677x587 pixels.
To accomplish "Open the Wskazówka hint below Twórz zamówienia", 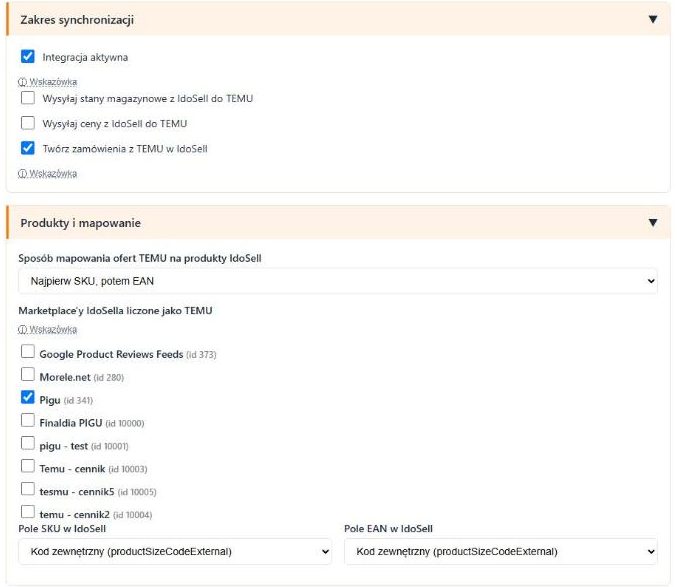I will click(47, 174).
